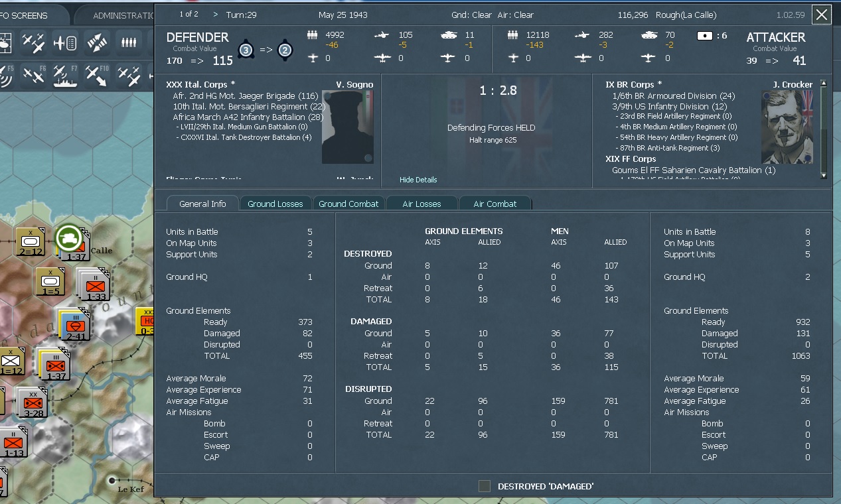Click the three-aircraft air groups icon in top row

click(x=33, y=42)
